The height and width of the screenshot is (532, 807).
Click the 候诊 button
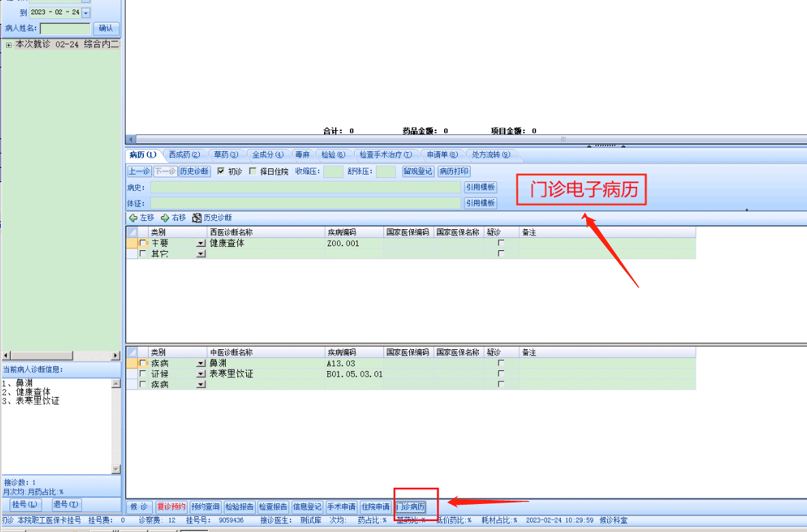[x=139, y=507]
